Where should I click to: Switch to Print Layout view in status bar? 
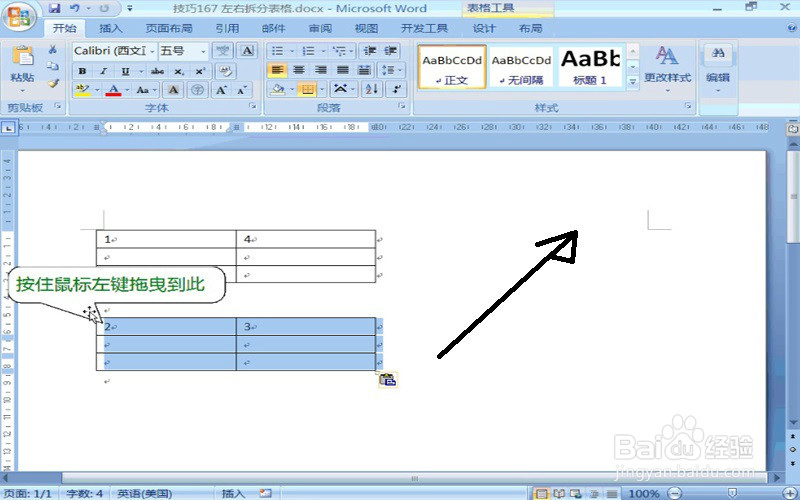point(541,493)
